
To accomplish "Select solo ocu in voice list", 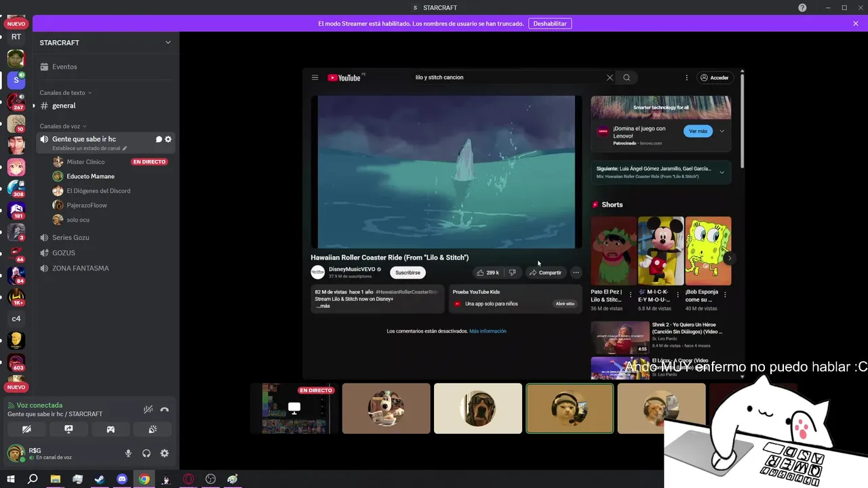I will click(x=78, y=220).
